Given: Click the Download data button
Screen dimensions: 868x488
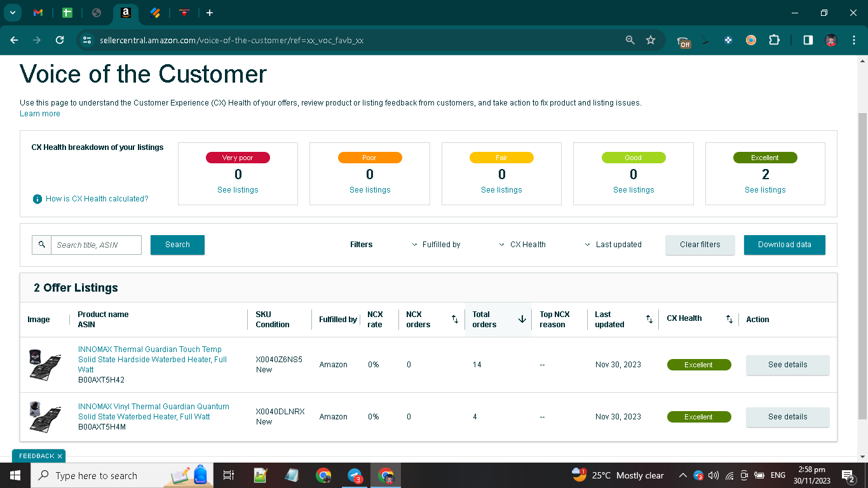Looking at the screenshot, I should [x=785, y=245].
